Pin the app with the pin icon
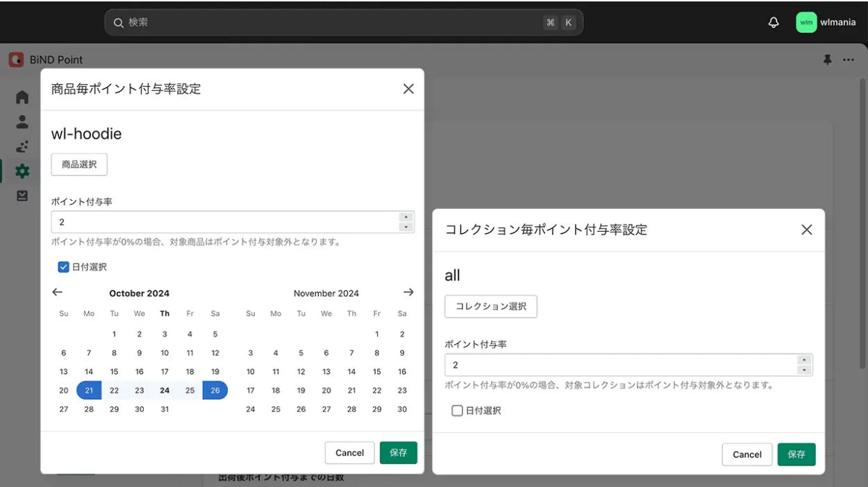 [827, 60]
